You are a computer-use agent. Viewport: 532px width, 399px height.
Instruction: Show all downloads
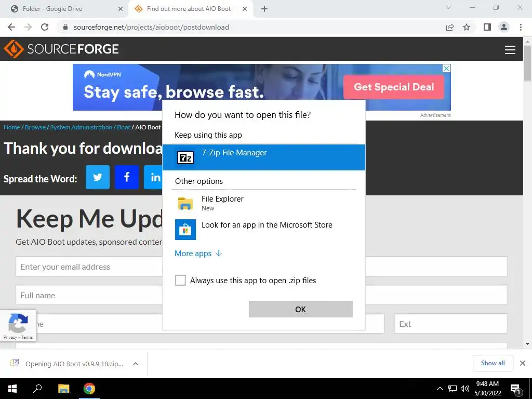click(x=493, y=363)
